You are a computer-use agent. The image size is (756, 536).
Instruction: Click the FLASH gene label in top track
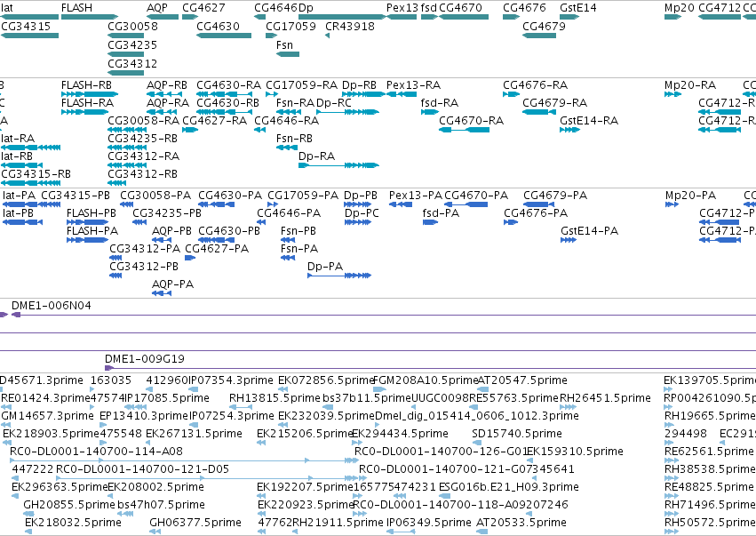(x=76, y=8)
